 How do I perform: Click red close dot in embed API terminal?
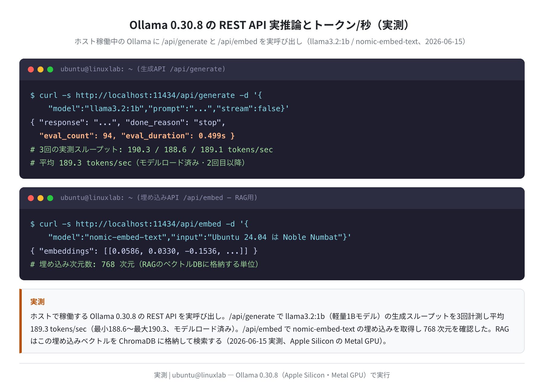[31, 198]
